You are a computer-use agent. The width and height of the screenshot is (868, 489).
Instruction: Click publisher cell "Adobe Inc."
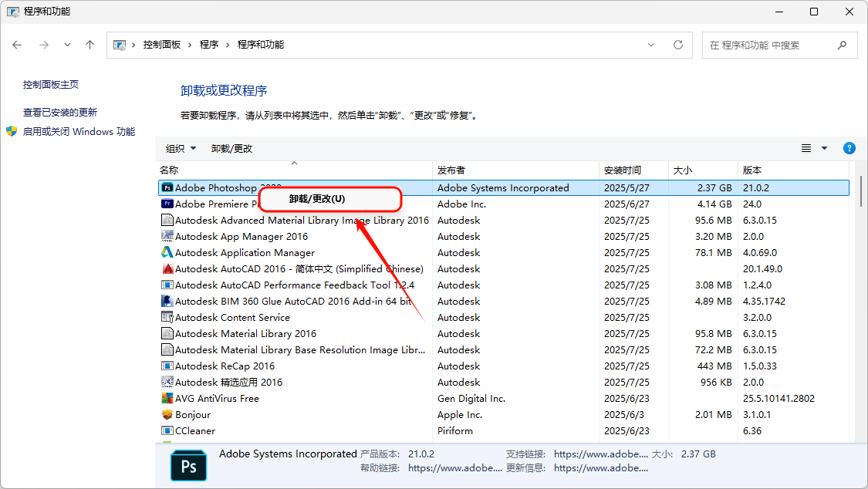click(x=461, y=204)
